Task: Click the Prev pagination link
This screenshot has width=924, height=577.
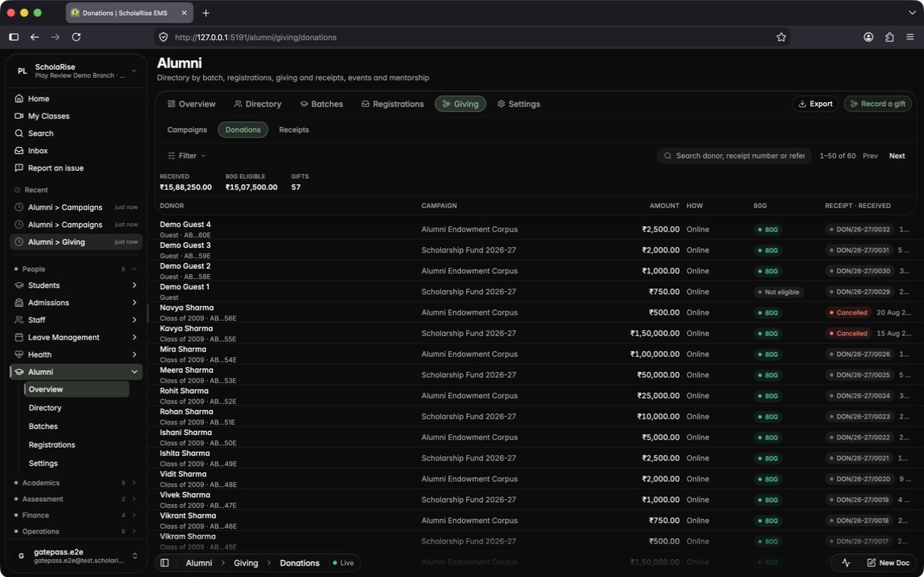Action: pos(870,156)
